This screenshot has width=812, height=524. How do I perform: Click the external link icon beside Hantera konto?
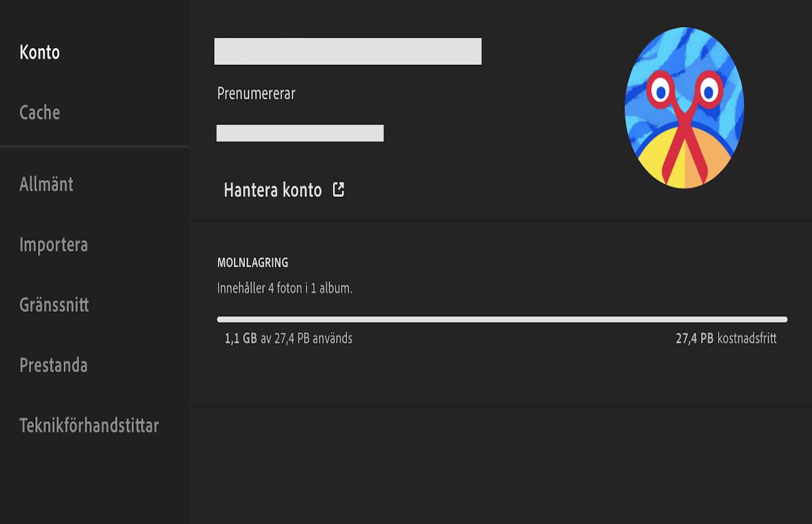point(339,190)
